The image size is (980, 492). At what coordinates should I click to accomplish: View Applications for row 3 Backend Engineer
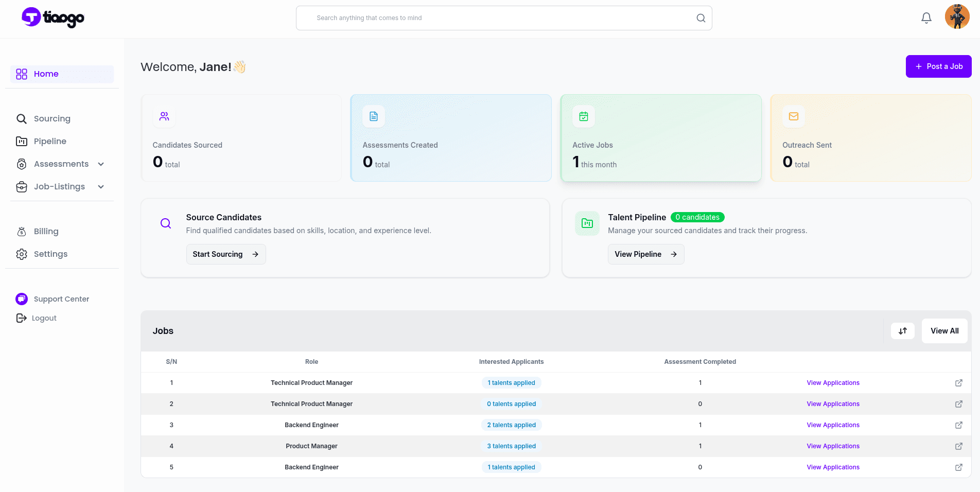click(x=833, y=425)
